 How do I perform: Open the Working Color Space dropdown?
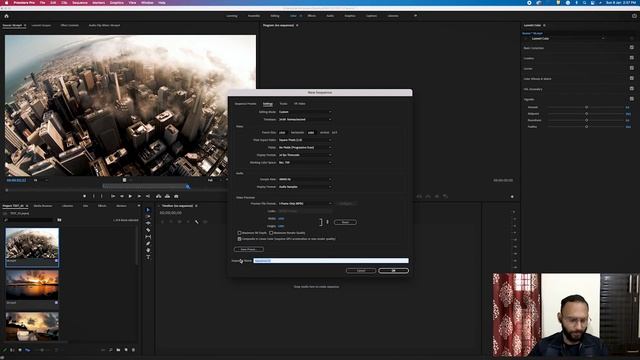click(x=305, y=162)
